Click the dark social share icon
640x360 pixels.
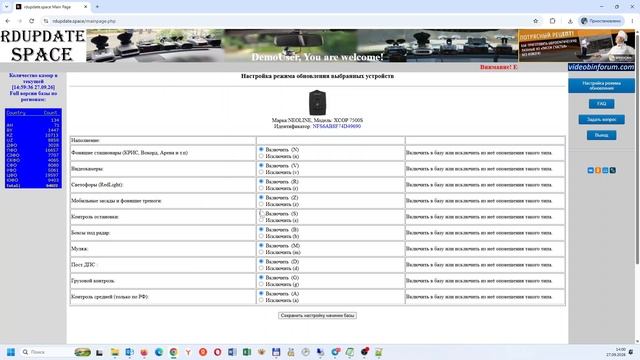(x=613, y=170)
